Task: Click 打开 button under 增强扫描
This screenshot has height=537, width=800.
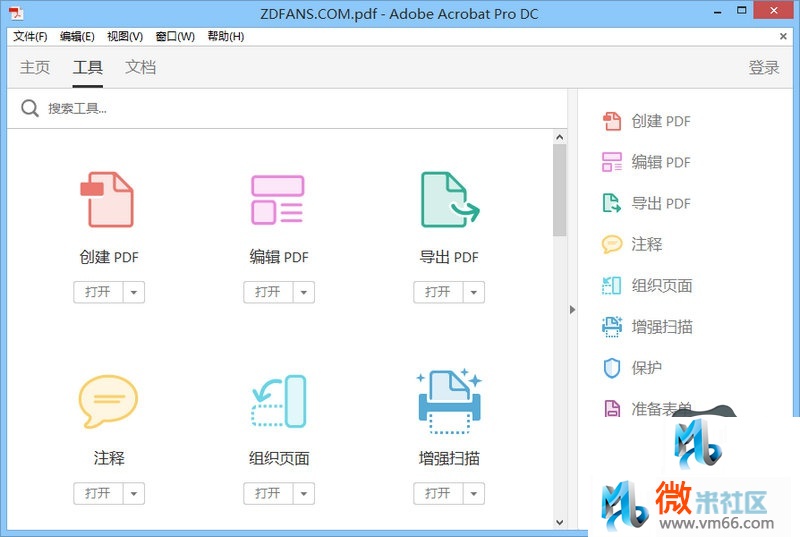Action: click(x=438, y=494)
